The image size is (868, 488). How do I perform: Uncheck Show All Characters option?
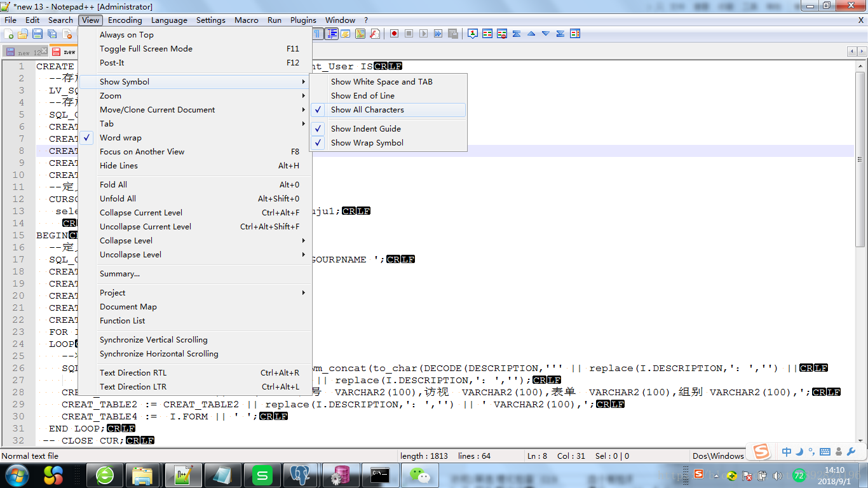click(x=388, y=109)
